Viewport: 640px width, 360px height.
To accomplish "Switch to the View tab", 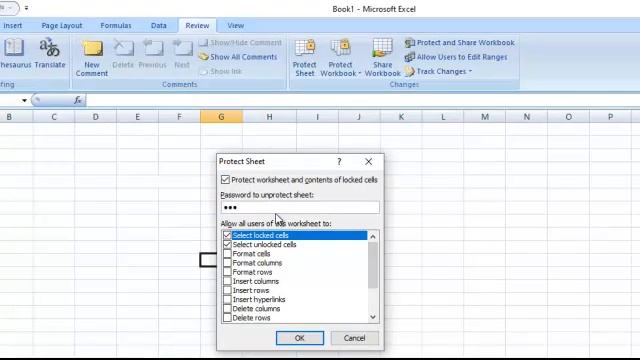I will click(x=236, y=26).
